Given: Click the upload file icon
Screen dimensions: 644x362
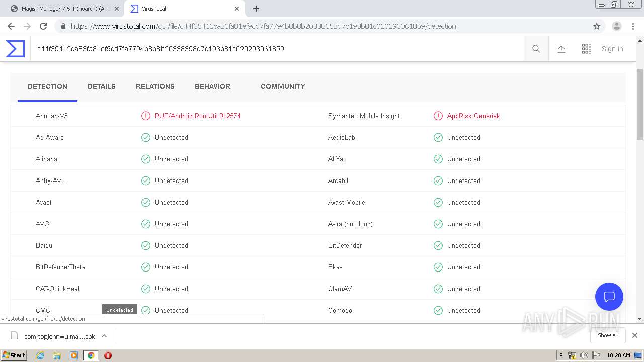Looking at the screenshot, I should point(561,49).
